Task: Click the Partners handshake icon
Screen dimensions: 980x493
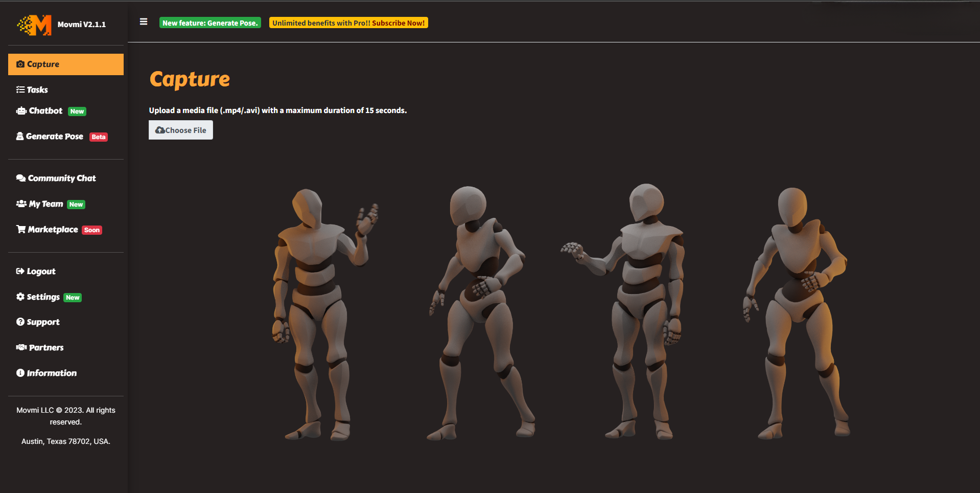Action: [x=20, y=347]
